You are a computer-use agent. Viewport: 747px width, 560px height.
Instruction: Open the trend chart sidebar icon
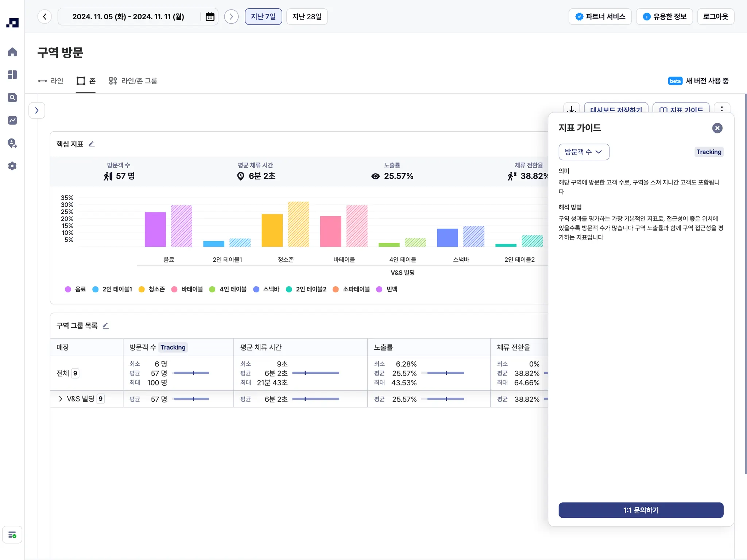point(12,120)
